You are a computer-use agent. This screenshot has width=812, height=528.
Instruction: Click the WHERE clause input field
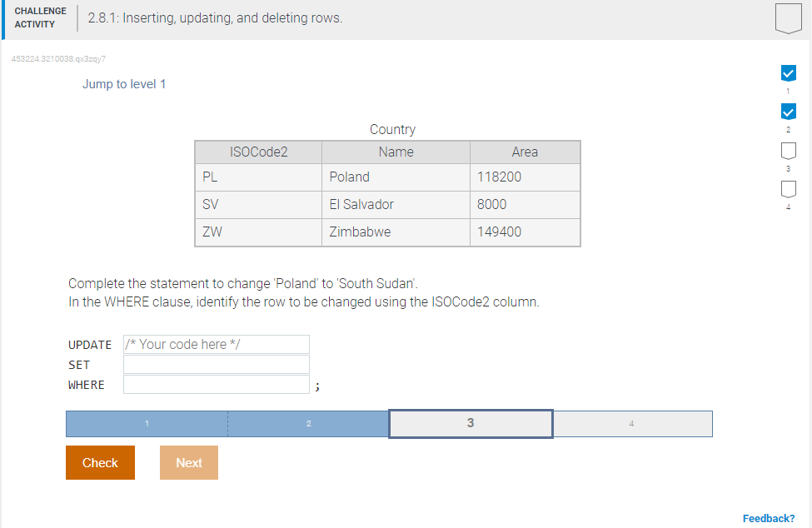(217, 385)
